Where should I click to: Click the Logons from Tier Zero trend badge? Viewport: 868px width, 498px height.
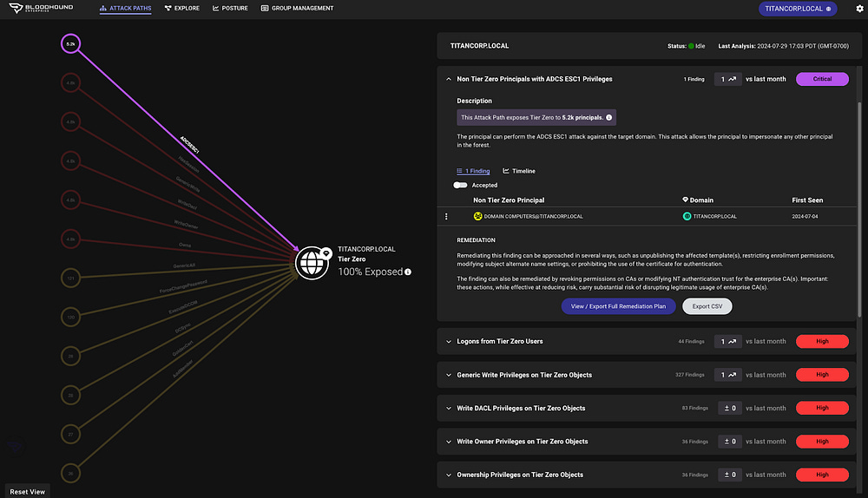(x=728, y=342)
